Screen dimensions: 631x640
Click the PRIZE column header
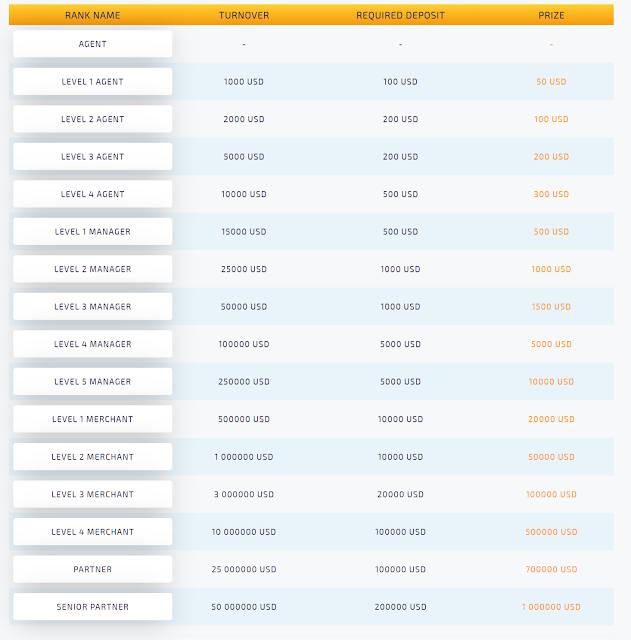(551, 16)
